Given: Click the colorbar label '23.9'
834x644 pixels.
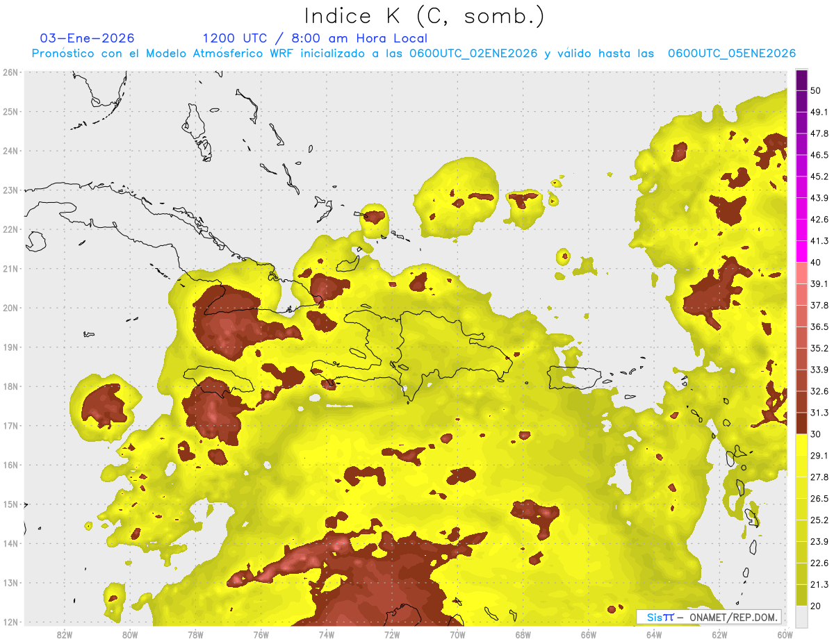Looking at the screenshot, I should (x=819, y=542).
